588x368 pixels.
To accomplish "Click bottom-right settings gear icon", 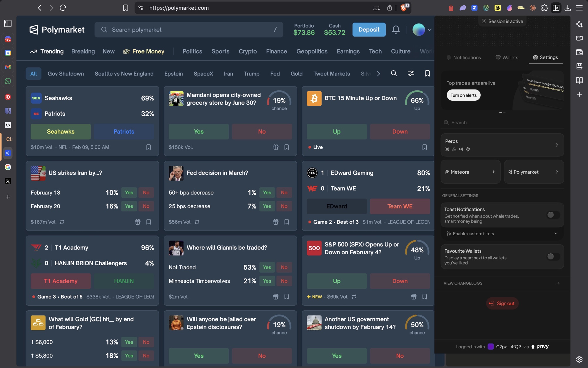I will 579,359.
